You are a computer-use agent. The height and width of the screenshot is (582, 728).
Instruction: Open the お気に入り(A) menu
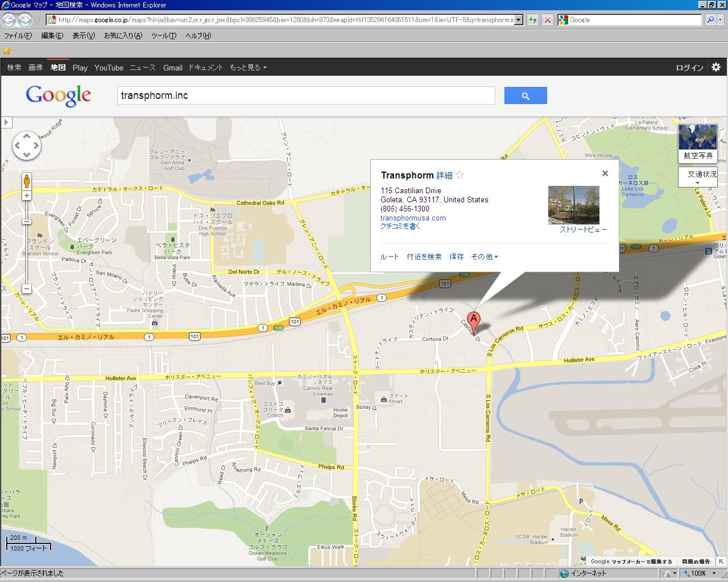123,36
